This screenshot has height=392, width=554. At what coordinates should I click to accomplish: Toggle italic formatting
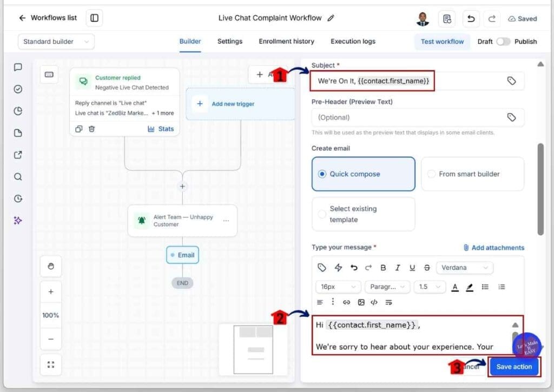(x=398, y=268)
